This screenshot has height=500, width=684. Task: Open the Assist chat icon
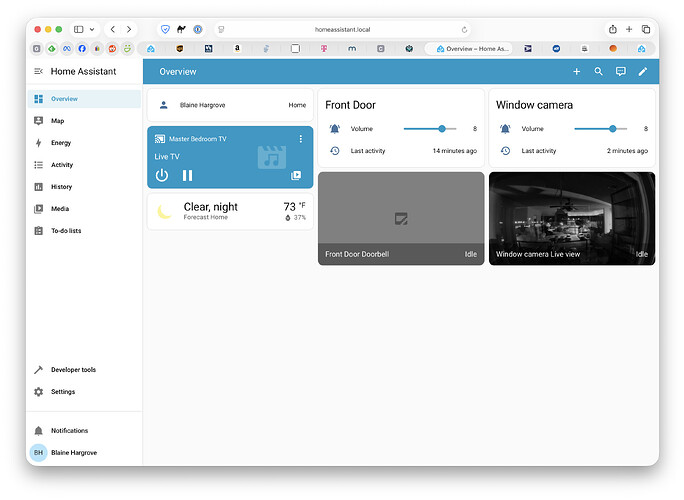[x=620, y=71]
